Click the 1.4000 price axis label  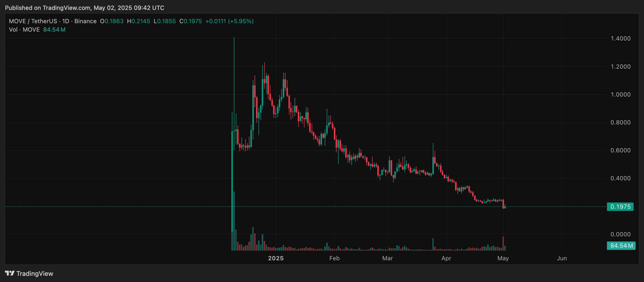tap(620, 38)
